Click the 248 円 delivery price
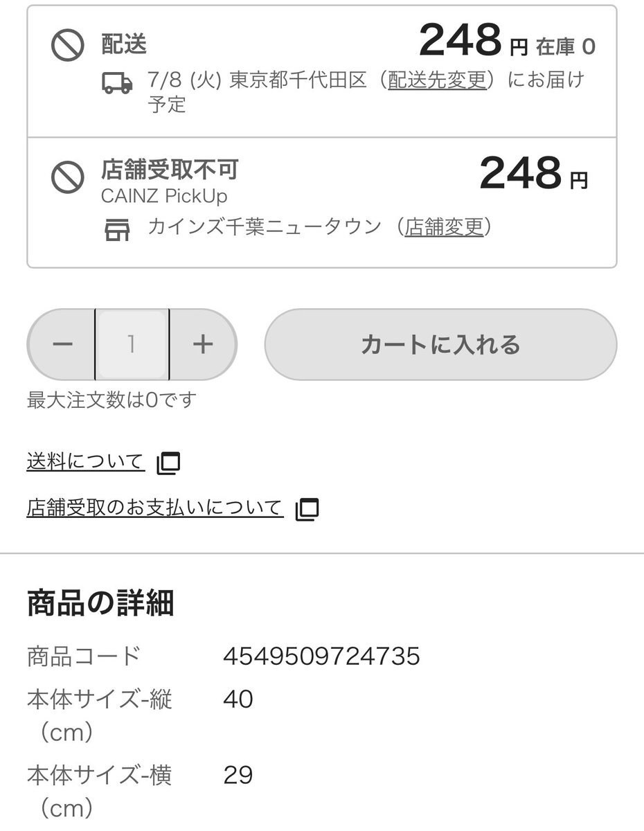The height and width of the screenshot is (831, 644). coord(473,40)
